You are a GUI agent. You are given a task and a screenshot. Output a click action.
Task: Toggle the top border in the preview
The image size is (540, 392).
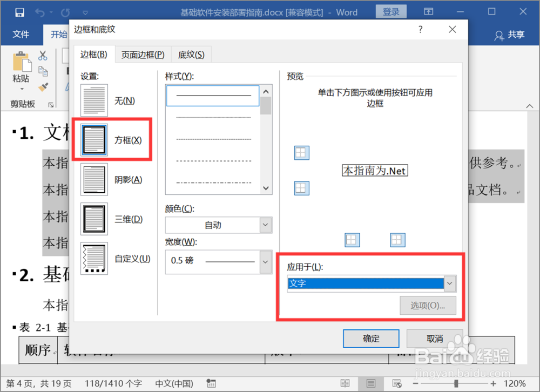click(301, 153)
